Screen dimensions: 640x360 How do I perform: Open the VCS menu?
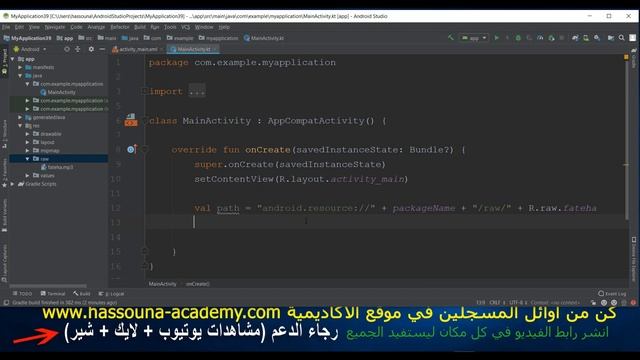(x=186, y=27)
